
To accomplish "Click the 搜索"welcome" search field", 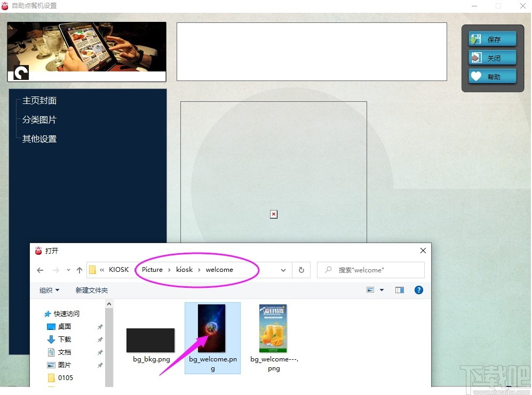I will pos(370,270).
